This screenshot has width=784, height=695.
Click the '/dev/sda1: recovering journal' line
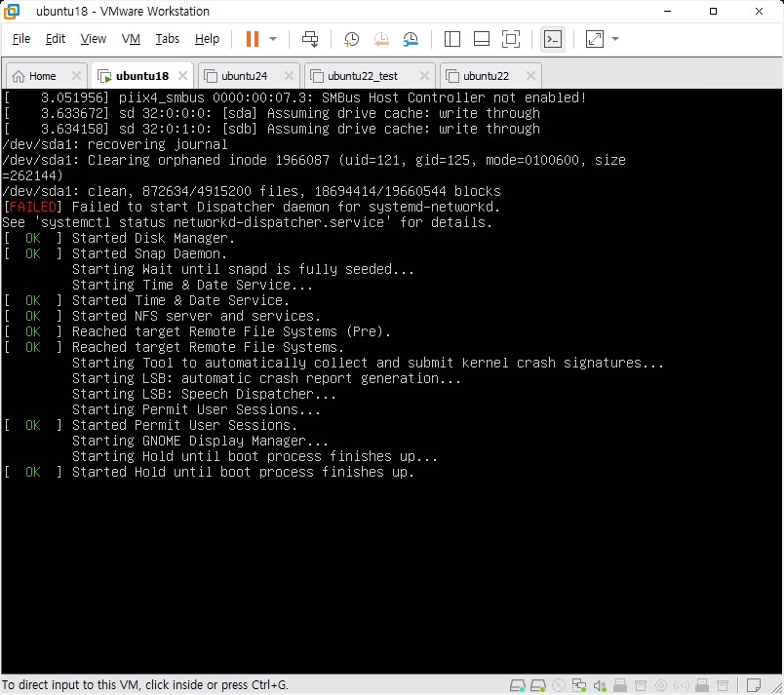pos(114,144)
